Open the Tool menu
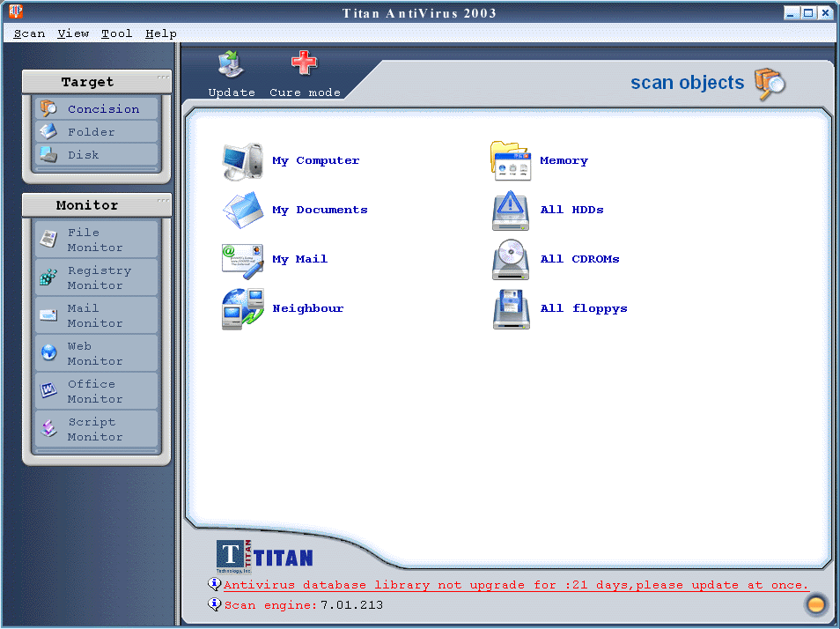The height and width of the screenshot is (629, 840). point(117,33)
